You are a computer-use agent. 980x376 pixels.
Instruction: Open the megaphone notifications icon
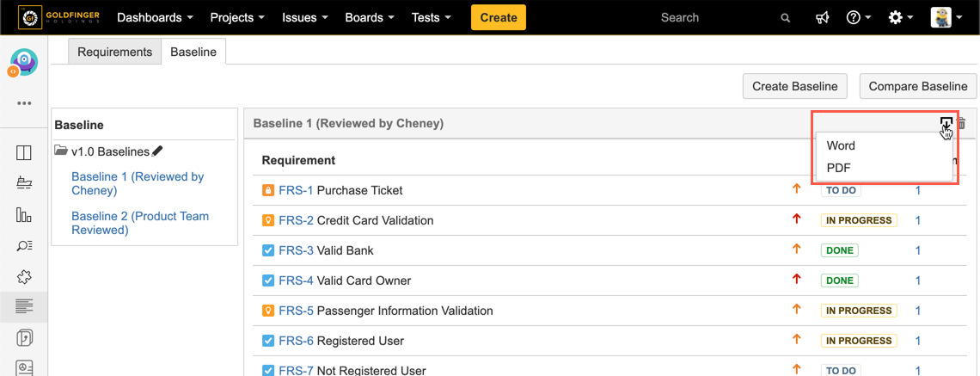822,18
